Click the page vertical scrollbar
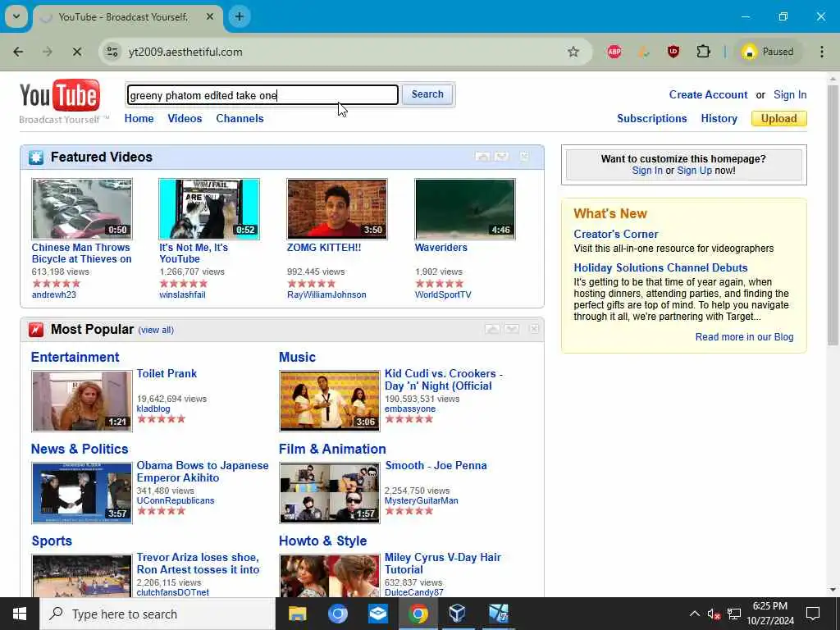The width and height of the screenshot is (840, 630). [x=833, y=214]
